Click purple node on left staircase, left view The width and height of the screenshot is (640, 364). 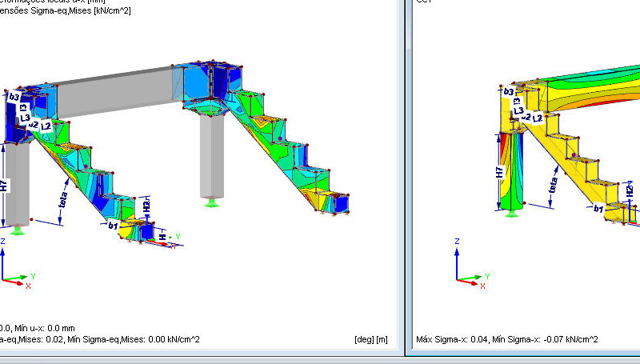(x=86, y=166)
